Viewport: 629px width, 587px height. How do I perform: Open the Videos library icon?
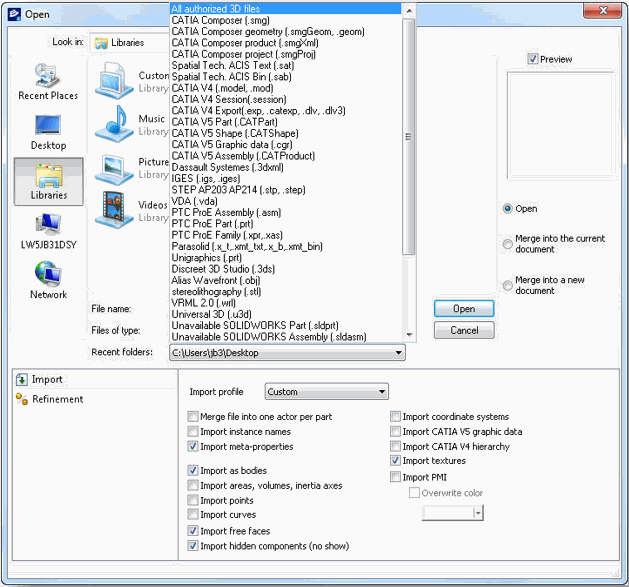(x=114, y=210)
